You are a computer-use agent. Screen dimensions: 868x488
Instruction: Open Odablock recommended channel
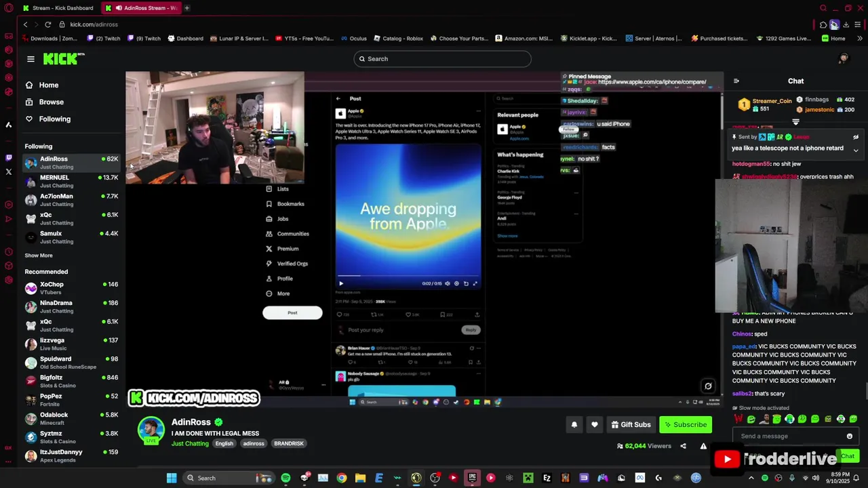coord(71,418)
